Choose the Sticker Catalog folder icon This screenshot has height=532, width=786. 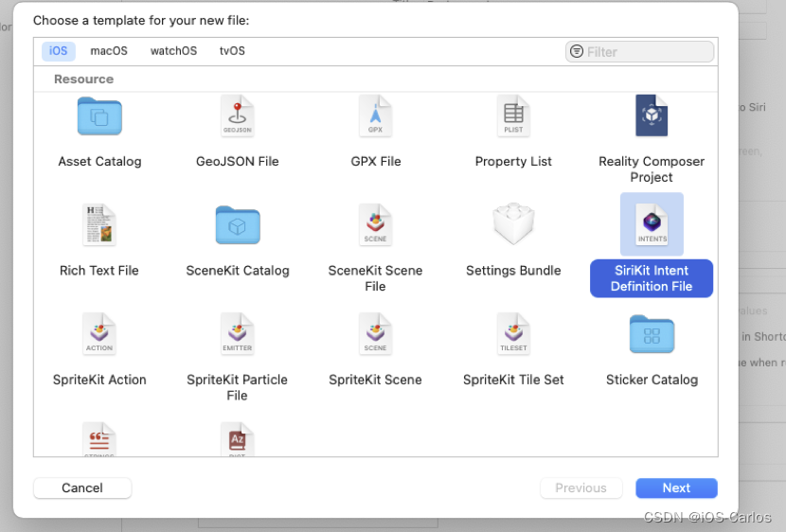tap(652, 334)
